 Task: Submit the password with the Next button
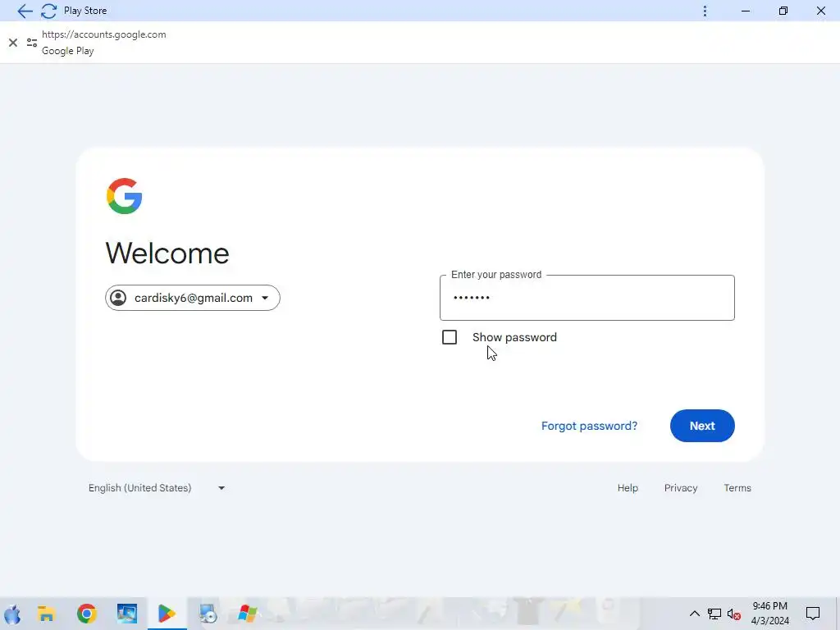point(702,426)
